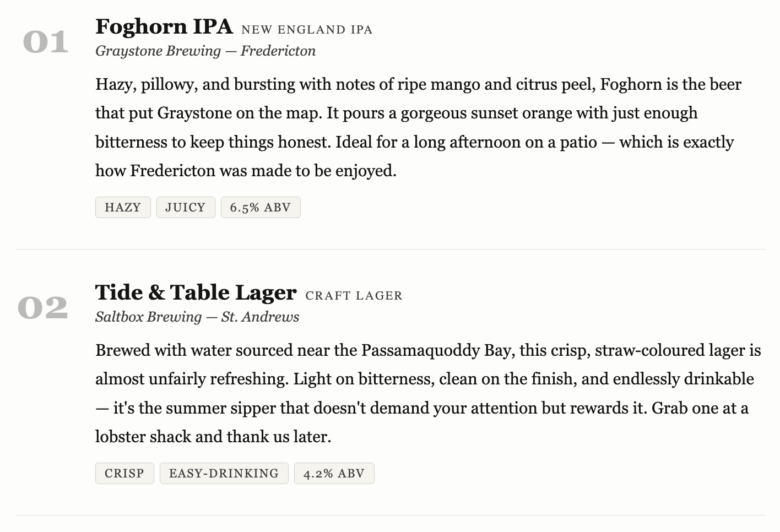Click the Saltbox Brewing brewery name

pos(148,317)
